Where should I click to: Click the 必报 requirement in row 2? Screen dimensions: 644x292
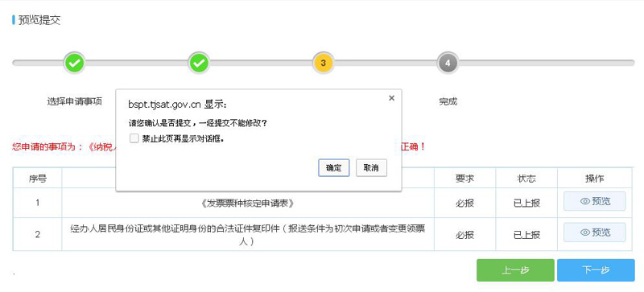pos(465,235)
